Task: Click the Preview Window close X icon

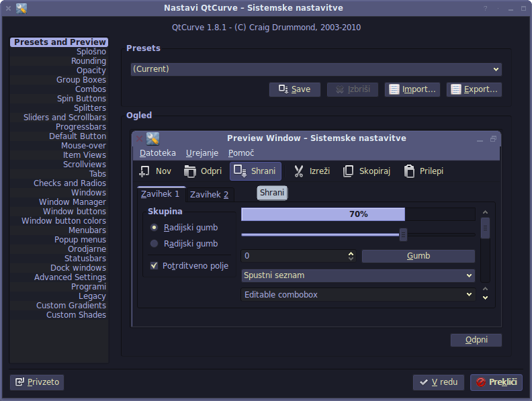Action: [x=139, y=138]
